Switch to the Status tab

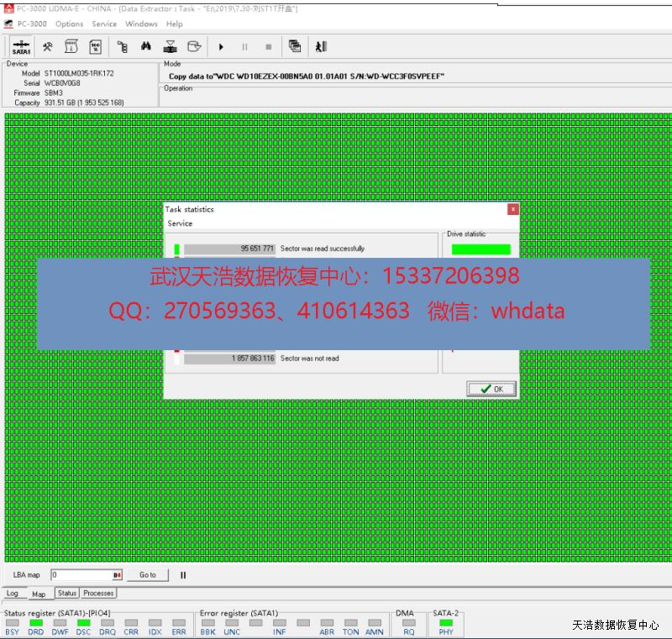67,594
